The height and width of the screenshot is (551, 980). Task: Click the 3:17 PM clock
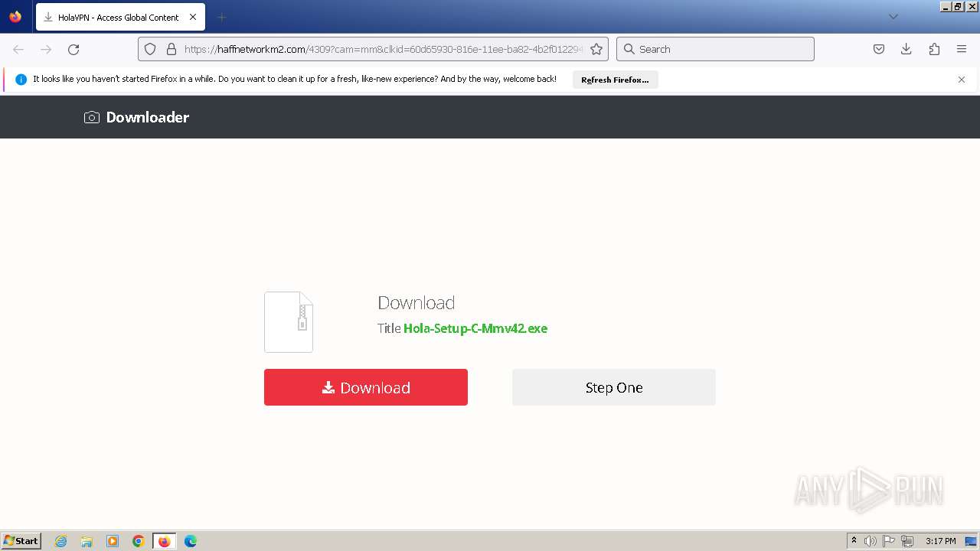[941, 541]
